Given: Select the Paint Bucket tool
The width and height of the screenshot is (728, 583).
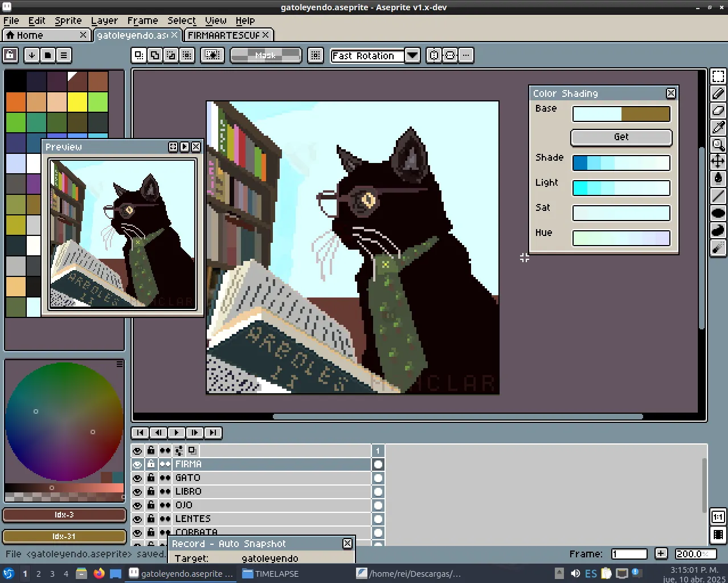Looking at the screenshot, I should (718, 179).
